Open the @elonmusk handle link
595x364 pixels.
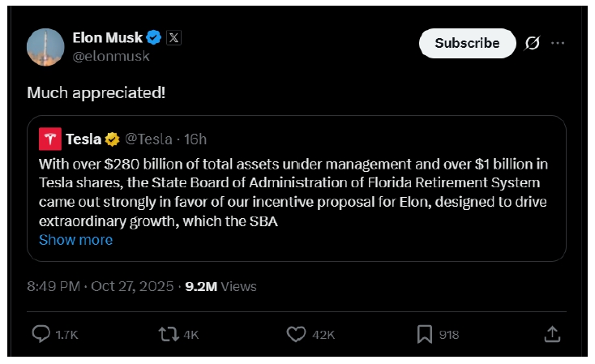[111, 57]
